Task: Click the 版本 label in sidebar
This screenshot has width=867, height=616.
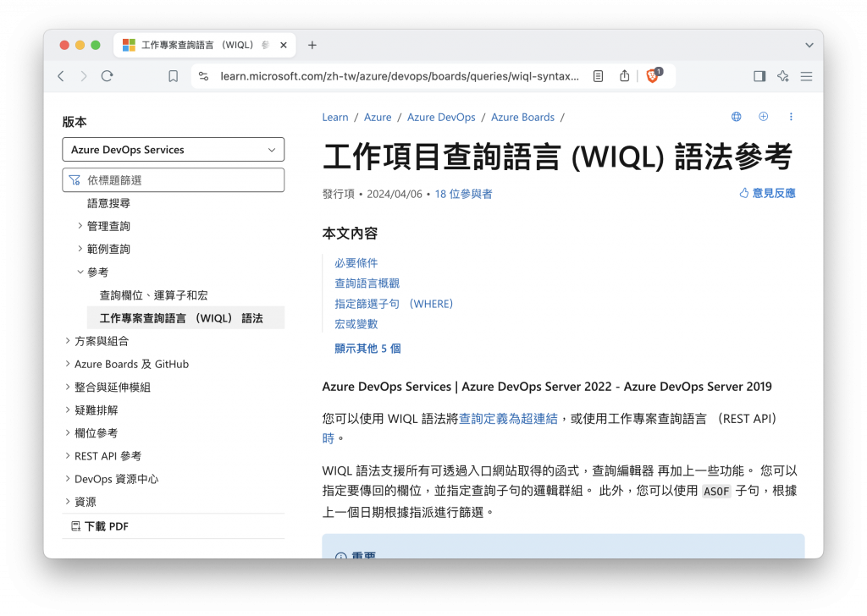Action: (75, 122)
